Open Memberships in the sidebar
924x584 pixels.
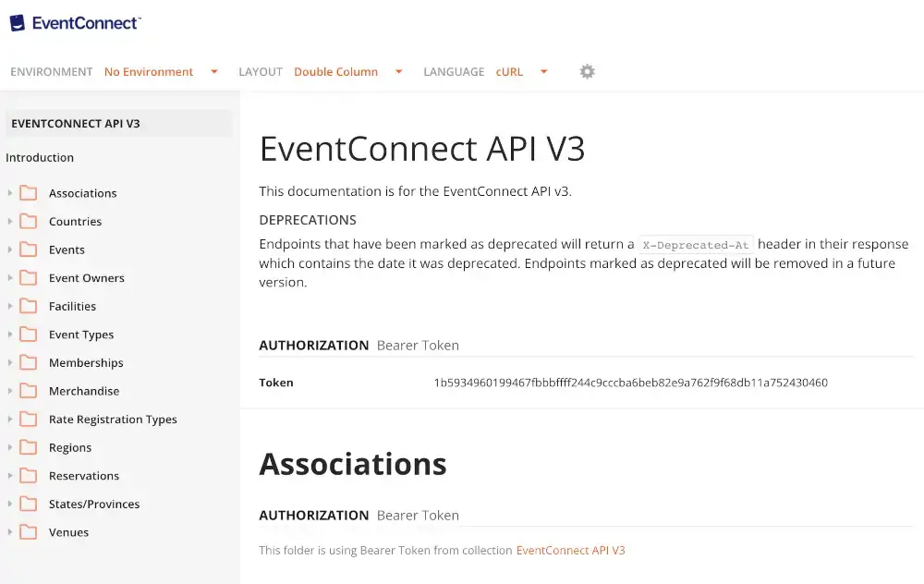pyautogui.click(x=86, y=363)
